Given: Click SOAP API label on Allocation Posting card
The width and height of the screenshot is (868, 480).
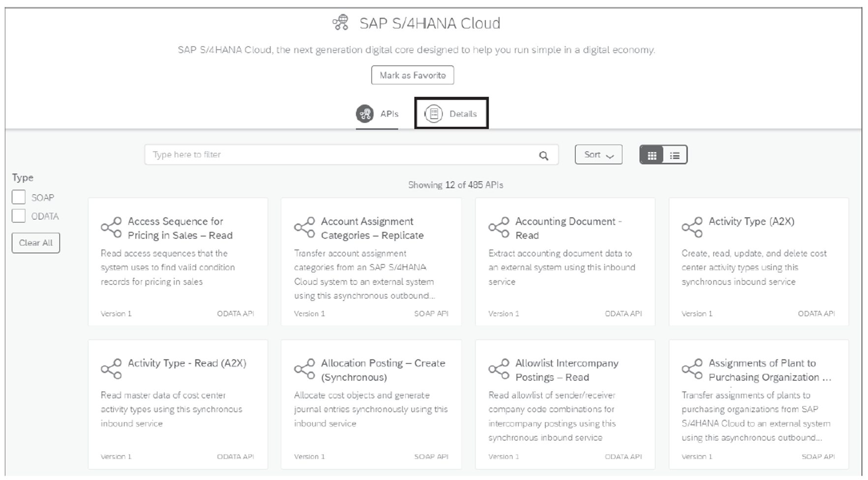Looking at the screenshot, I should [431, 456].
